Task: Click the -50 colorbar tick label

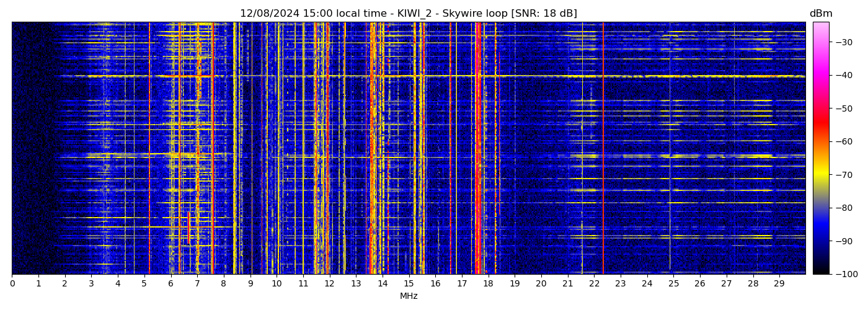Action: click(843, 108)
